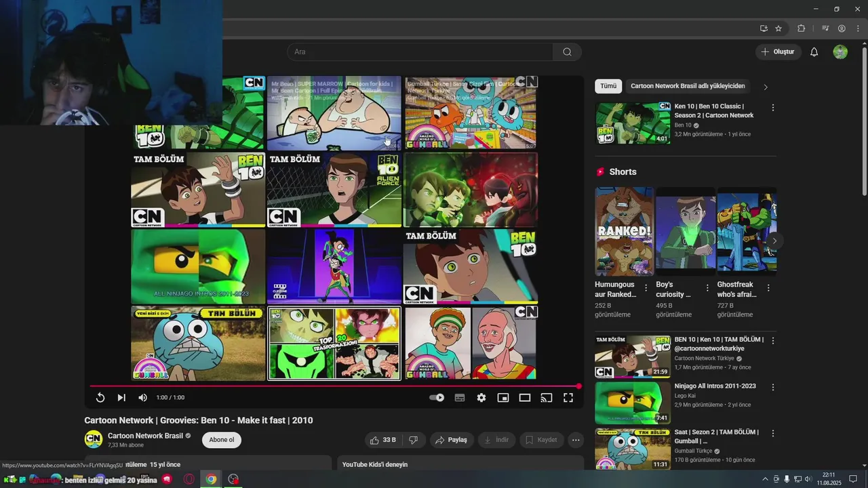Select the Tümü filter chip
Image resolution: width=868 pixels, height=488 pixels.
608,86
